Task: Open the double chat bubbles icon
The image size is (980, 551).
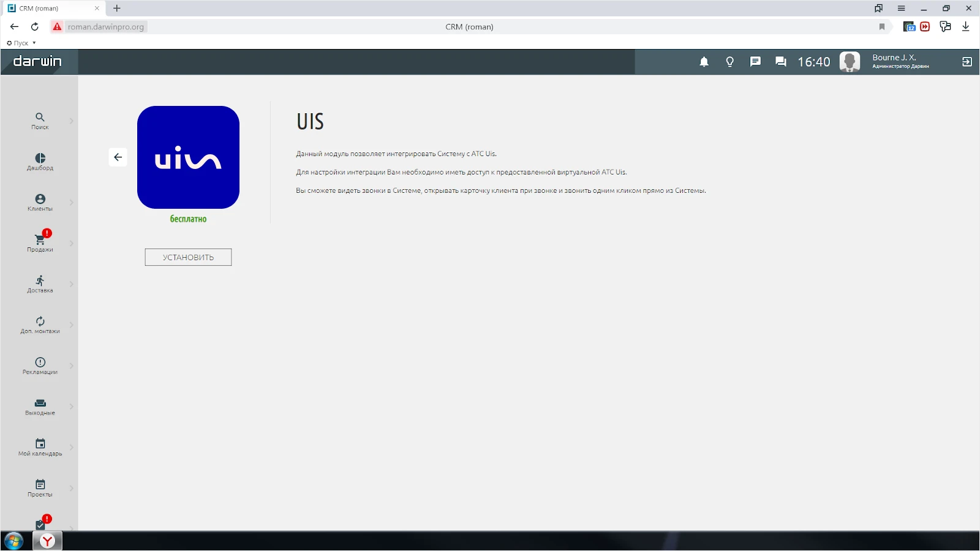Action: click(781, 62)
